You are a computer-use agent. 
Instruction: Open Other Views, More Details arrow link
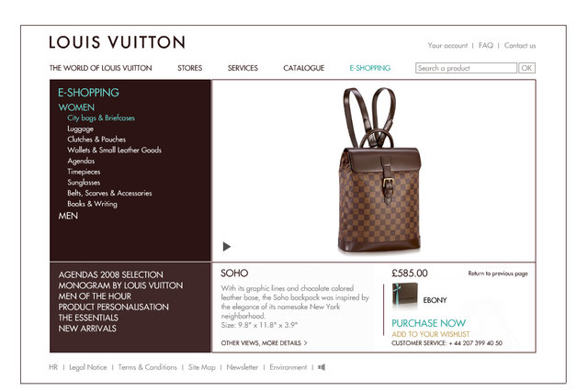point(264,343)
